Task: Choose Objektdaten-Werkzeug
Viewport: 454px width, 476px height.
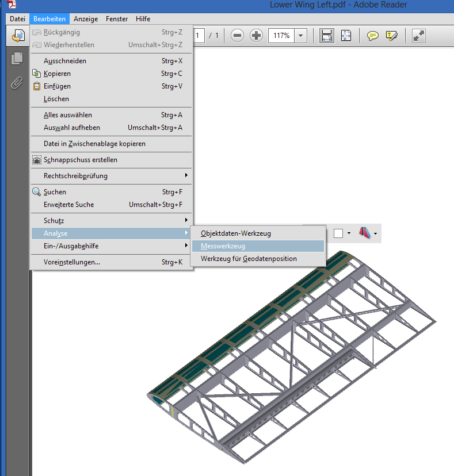Action: tap(258, 233)
